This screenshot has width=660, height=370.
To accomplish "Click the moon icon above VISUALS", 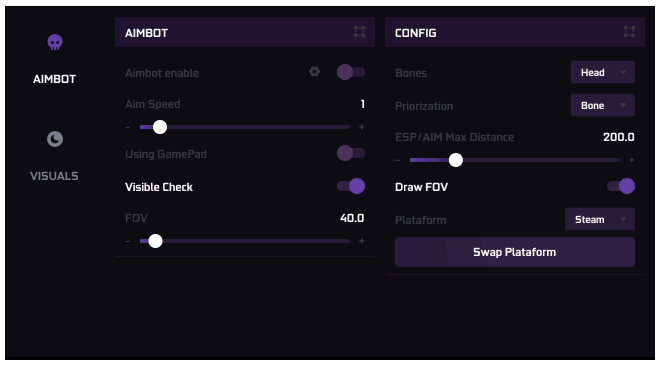I will [55, 139].
